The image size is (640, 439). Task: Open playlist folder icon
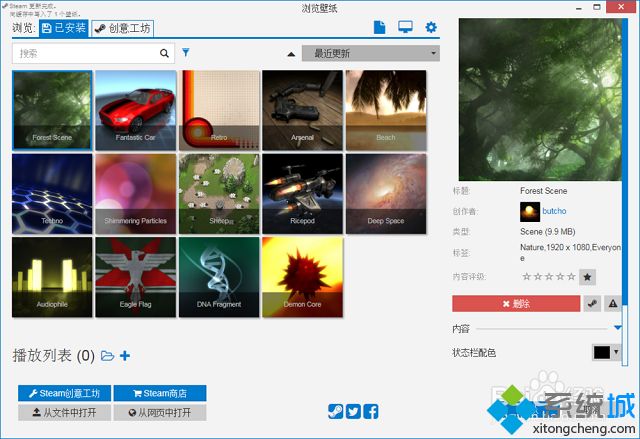(x=107, y=356)
